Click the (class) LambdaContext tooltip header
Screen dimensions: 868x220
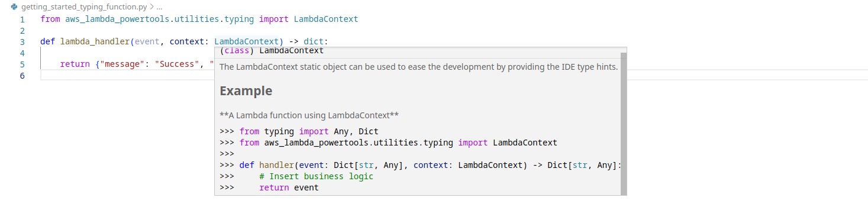pos(272,51)
